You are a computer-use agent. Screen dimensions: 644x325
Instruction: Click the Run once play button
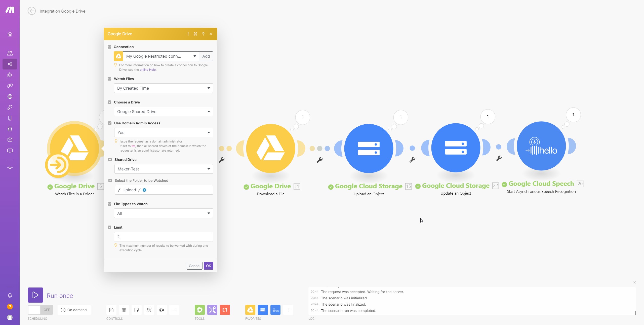35,295
